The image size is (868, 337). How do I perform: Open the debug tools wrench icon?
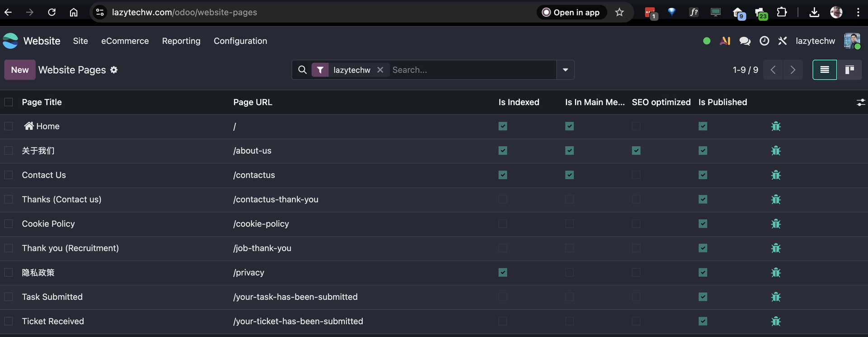click(783, 41)
